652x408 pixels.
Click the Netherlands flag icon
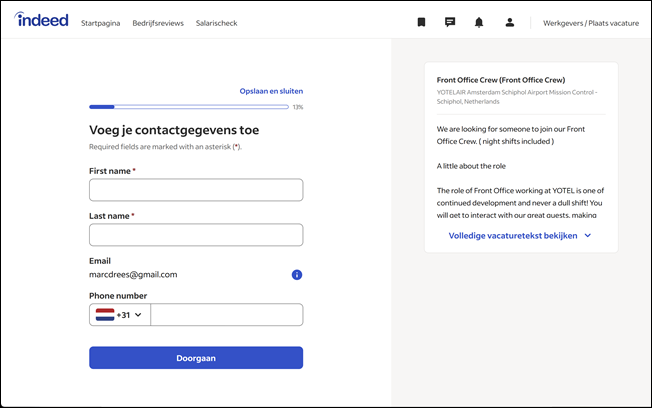(x=105, y=315)
